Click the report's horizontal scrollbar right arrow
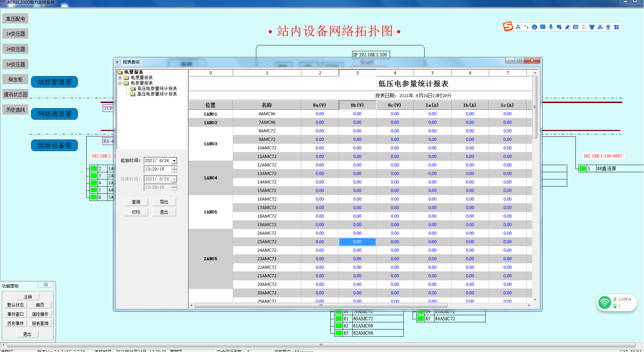This screenshot has width=644, height=353. tap(529, 305)
